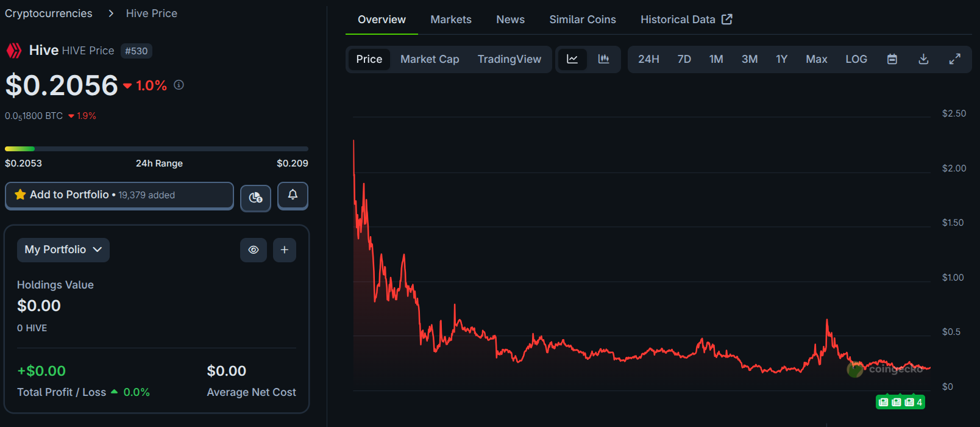Expand the chart to fullscreen
This screenshot has height=427, width=980.
[x=954, y=59]
